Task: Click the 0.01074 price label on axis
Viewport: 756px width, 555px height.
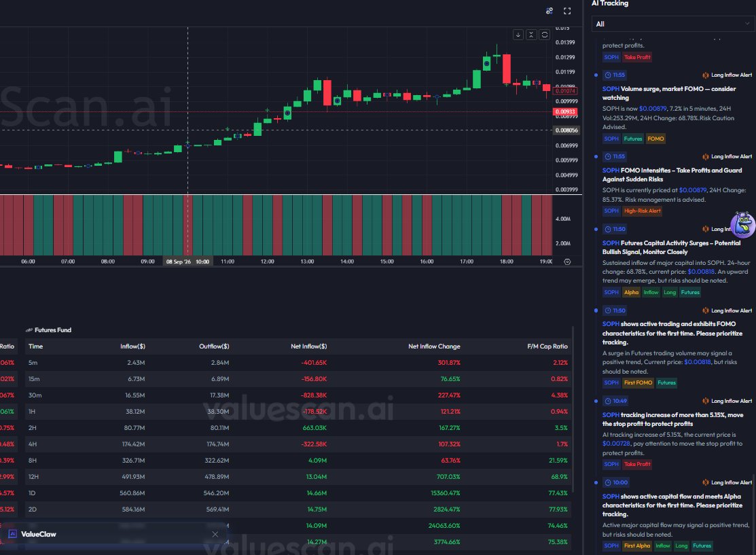Action: pos(565,90)
